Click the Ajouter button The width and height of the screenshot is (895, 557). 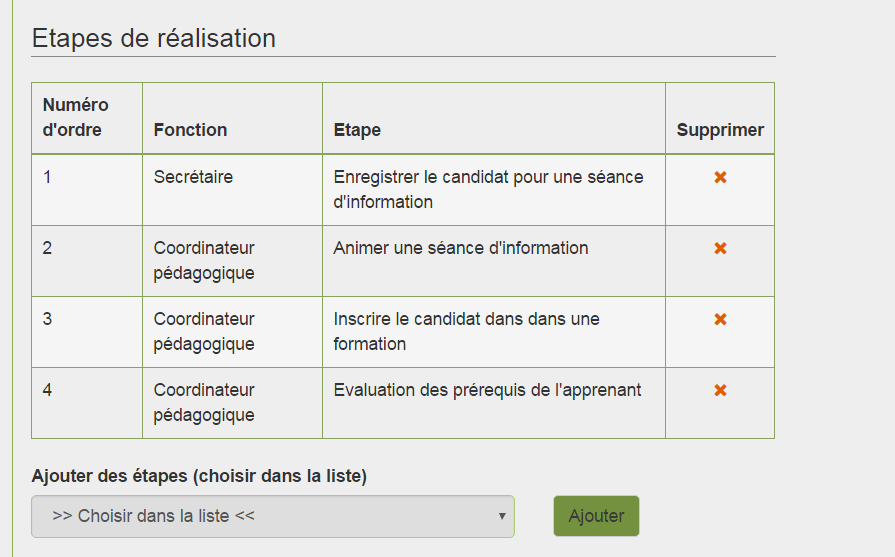pos(596,516)
